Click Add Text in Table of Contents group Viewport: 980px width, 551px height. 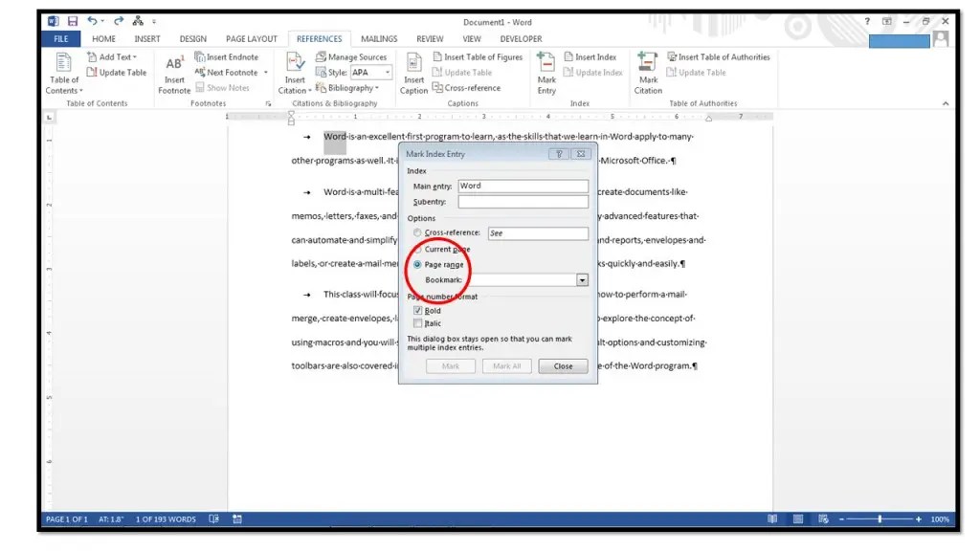tap(112, 56)
